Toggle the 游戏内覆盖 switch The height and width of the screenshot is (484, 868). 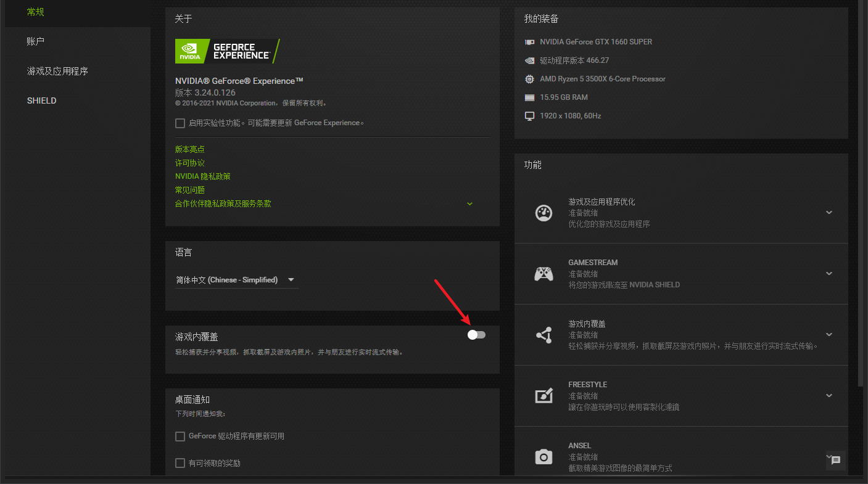click(476, 335)
